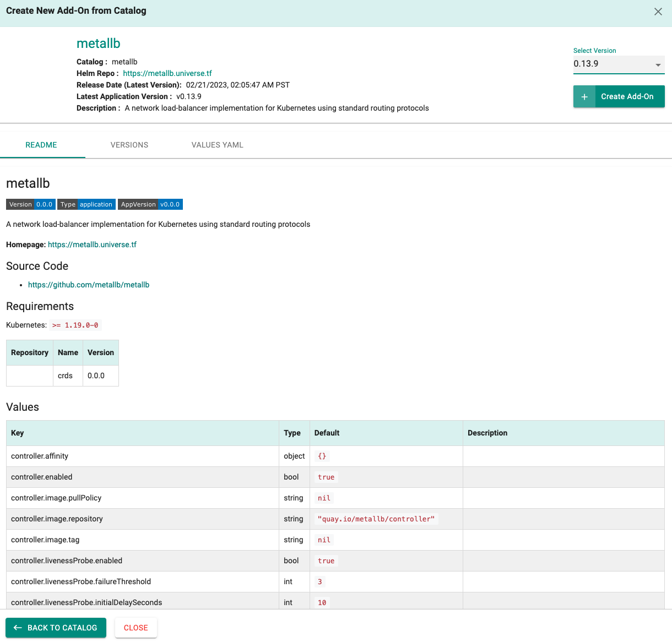Switch to the VERSIONS tab
This screenshot has height=642, width=672.
click(x=129, y=145)
